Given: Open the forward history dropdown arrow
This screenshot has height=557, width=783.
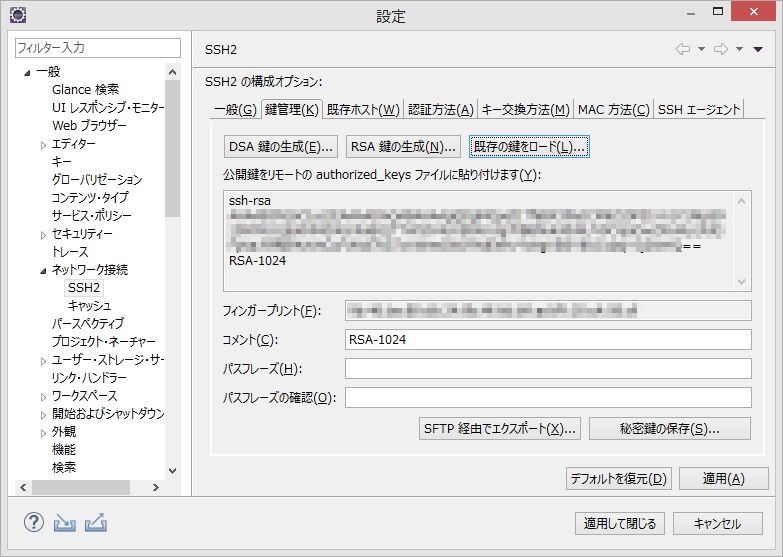Looking at the screenshot, I should [739, 49].
